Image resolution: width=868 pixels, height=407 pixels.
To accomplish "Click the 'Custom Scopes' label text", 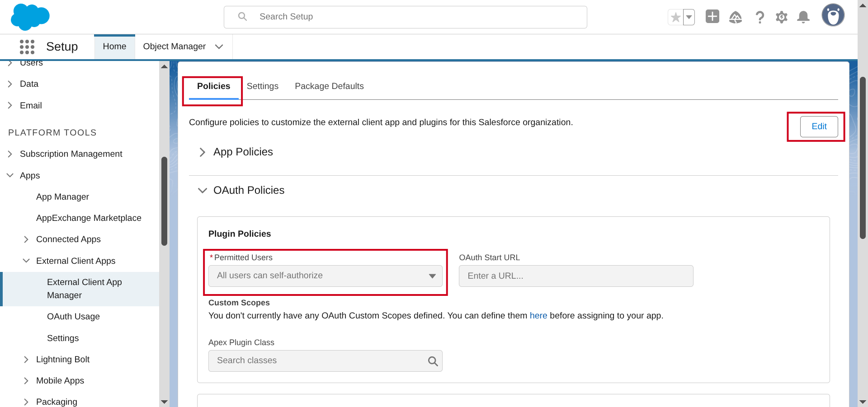I will (239, 303).
